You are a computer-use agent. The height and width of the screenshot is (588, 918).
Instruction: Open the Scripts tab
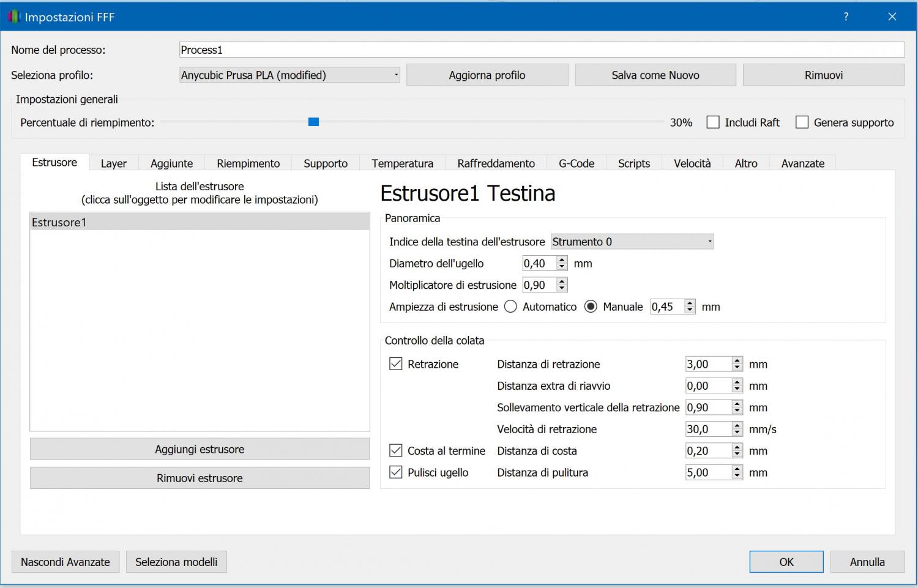[x=634, y=163]
